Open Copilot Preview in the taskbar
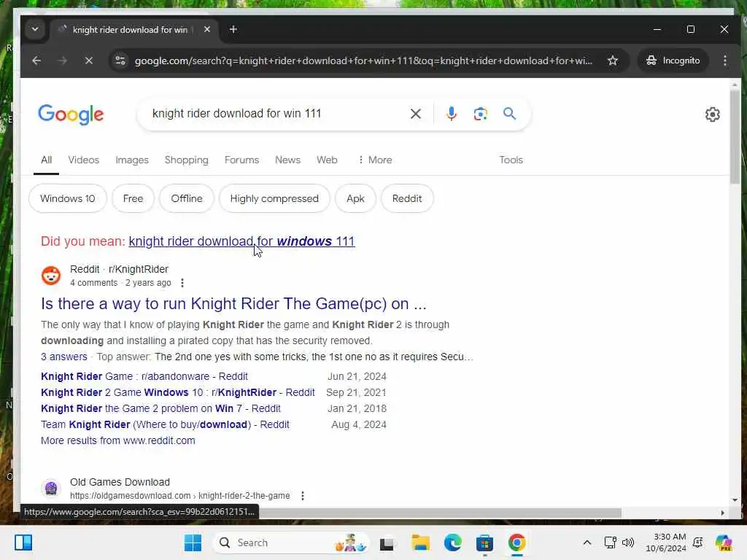The width and height of the screenshot is (747, 560). tap(724, 542)
